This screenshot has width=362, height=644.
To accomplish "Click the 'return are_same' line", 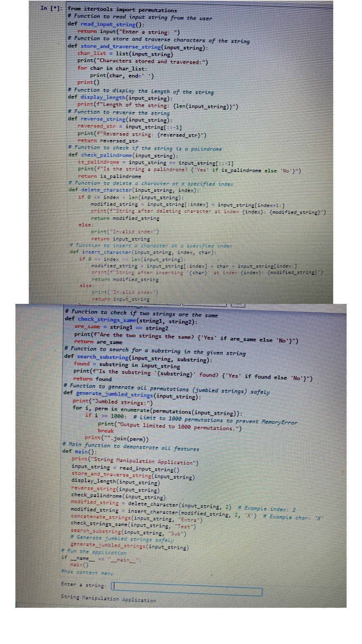I will [98, 342].
